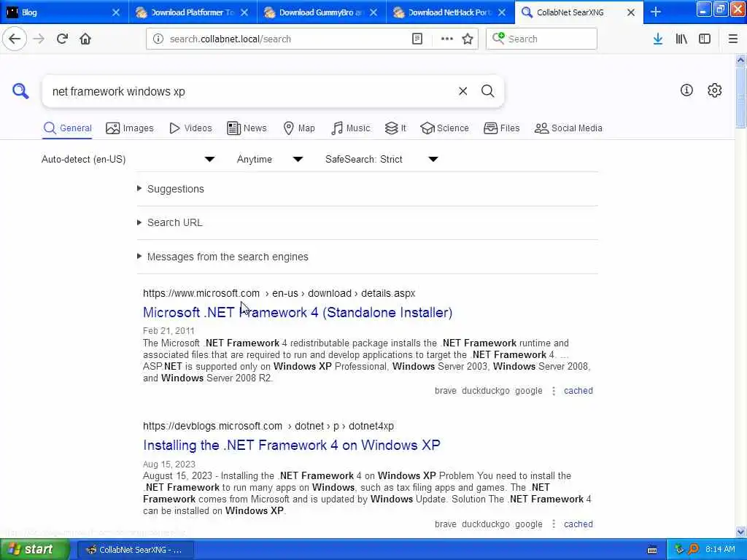Click the forward navigation arrow
This screenshot has height=560, width=747.
click(x=39, y=39)
